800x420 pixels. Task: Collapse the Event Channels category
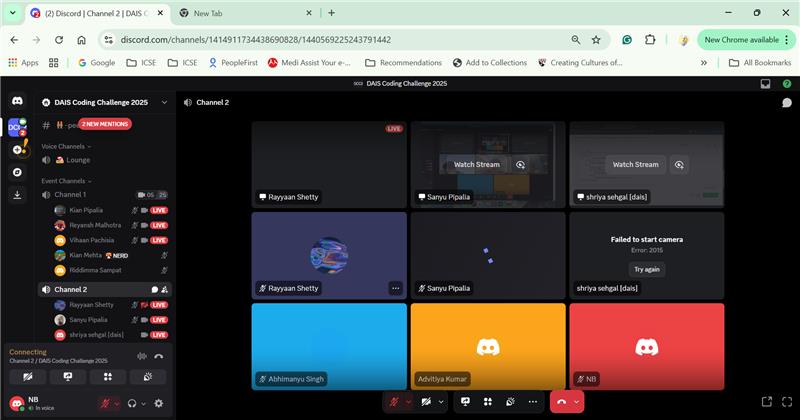[66, 181]
